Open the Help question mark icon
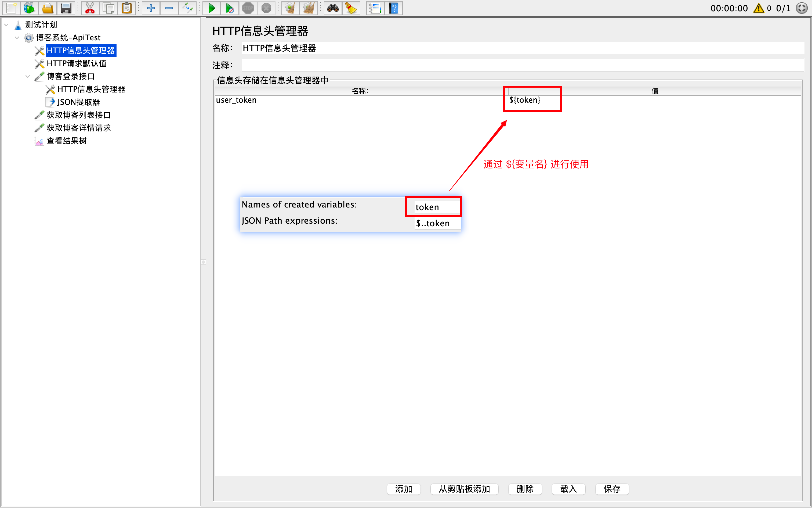 tap(394, 8)
